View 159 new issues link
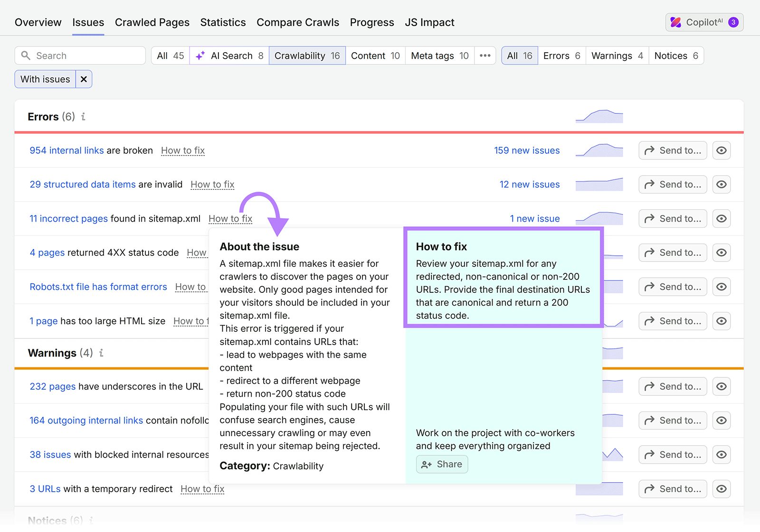Viewport: 760px width, 532px height. point(527,150)
